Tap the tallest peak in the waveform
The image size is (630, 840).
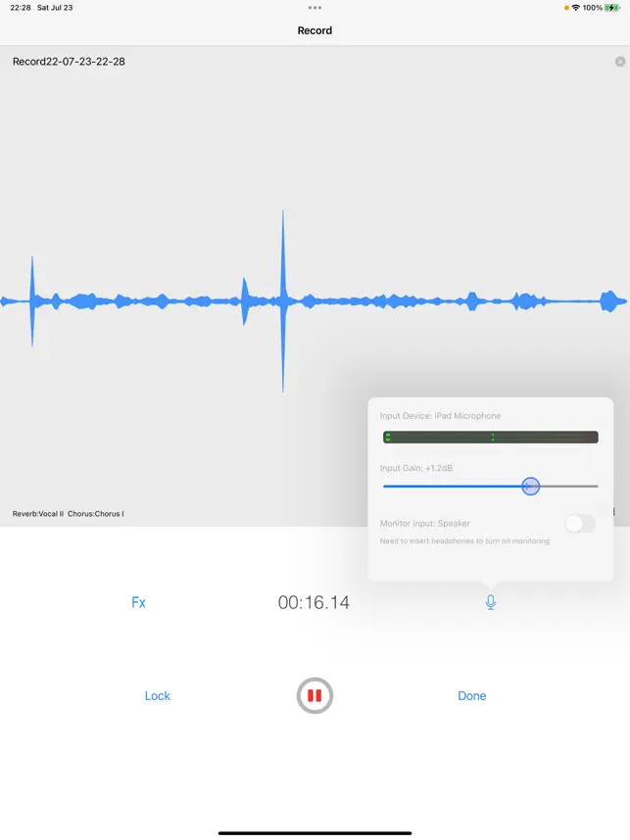(283, 302)
